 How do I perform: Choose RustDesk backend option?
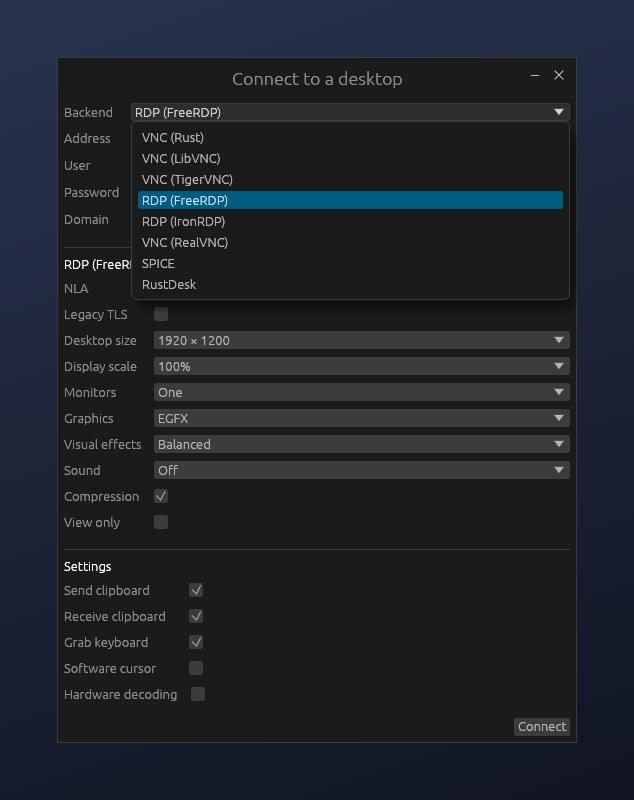click(350, 284)
